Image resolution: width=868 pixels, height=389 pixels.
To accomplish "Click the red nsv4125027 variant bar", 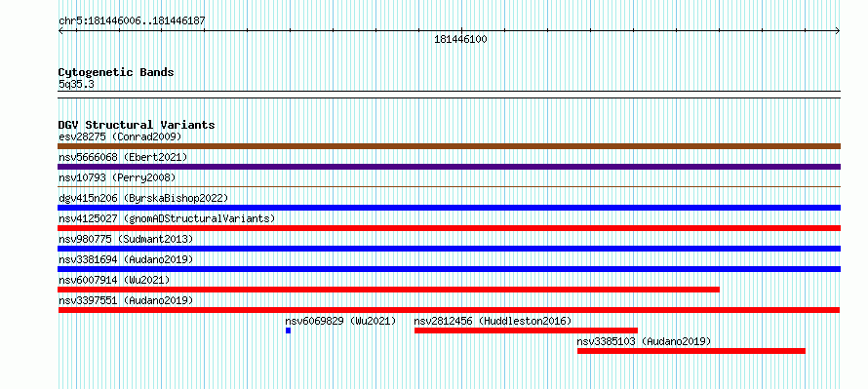I will [x=449, y=228].
